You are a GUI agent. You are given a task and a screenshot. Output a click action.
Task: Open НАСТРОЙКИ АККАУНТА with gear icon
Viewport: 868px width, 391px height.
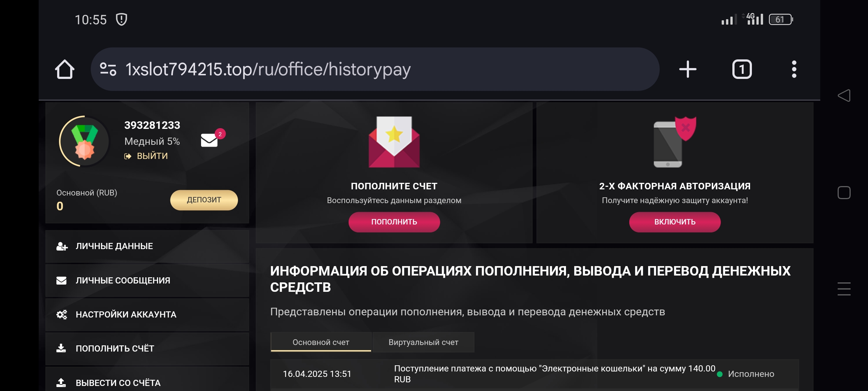(126, 315)
